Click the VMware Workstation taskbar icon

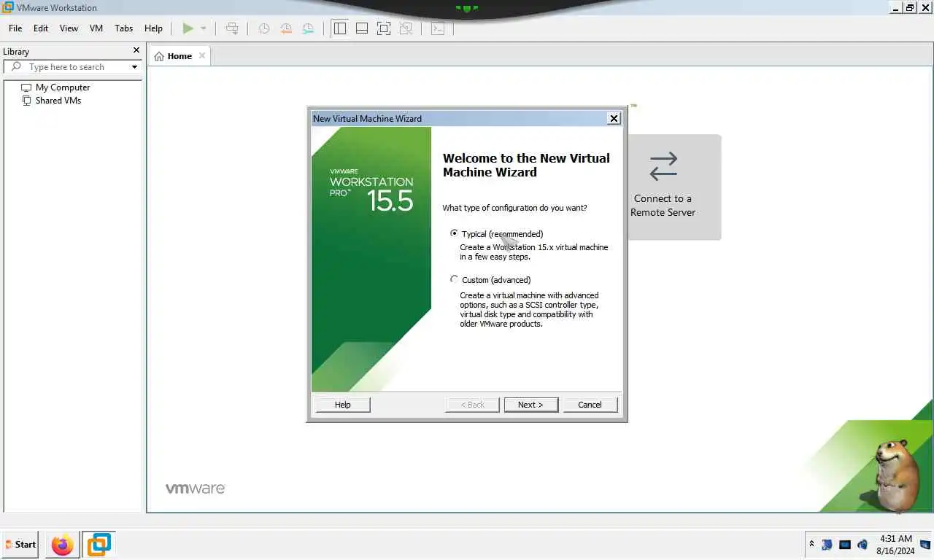point(99,544)
